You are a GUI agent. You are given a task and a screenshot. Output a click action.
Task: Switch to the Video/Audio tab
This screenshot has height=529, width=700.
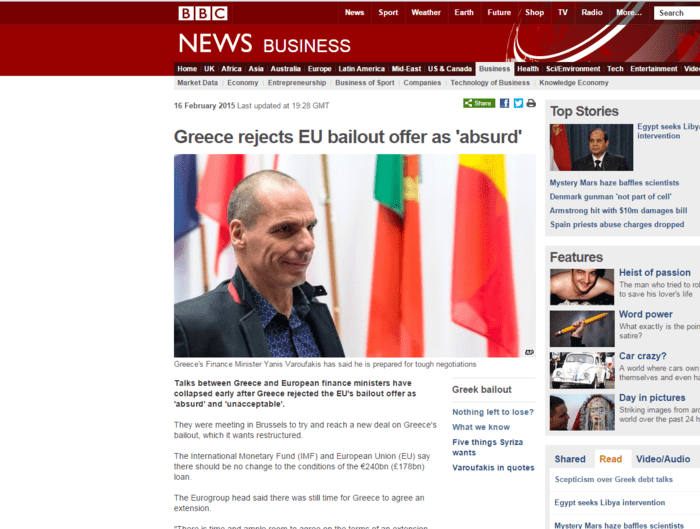[662, 459]
